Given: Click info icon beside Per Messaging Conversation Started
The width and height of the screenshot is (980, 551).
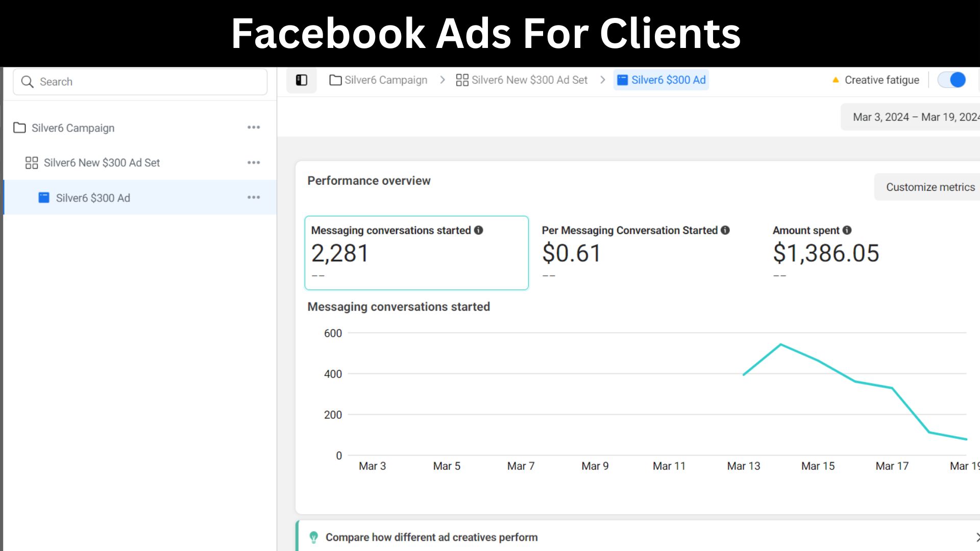Looking at the screenshot, I should coord(725,230).
